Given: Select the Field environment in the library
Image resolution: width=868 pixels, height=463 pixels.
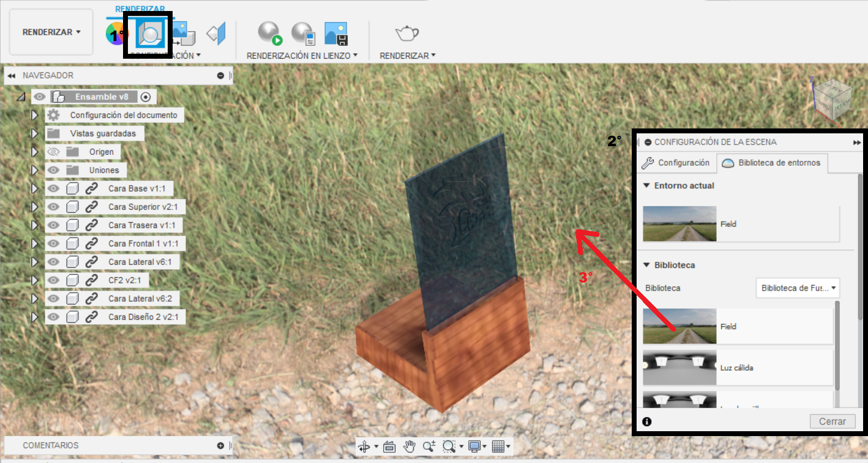Looking at the screenshot, I should coord(738,327).
